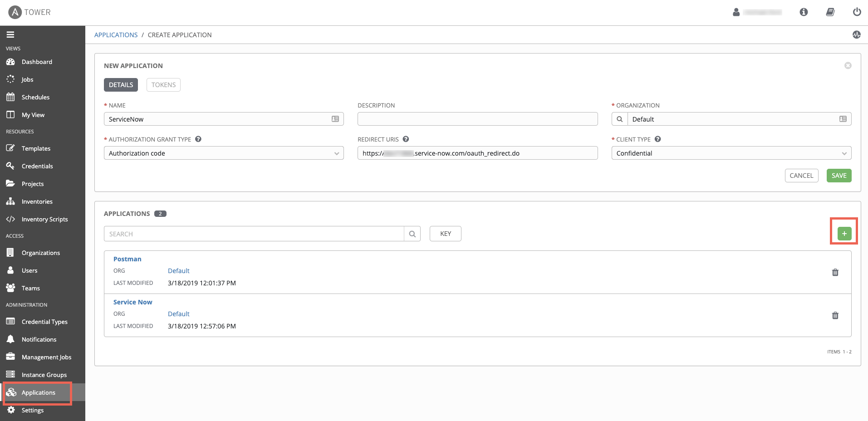This screenshot has height=421, width=868.
Task: Select the Details tab
Action: coord(121,85)
